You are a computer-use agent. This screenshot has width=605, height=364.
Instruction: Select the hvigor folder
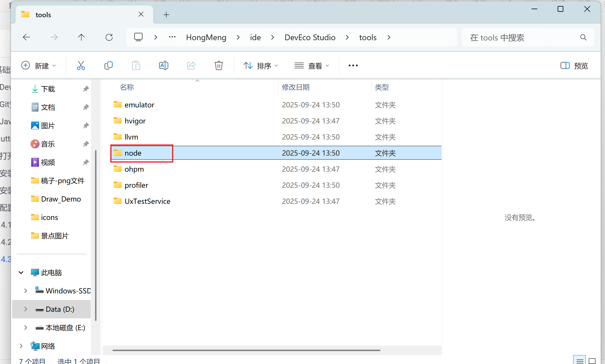point(135,121)
